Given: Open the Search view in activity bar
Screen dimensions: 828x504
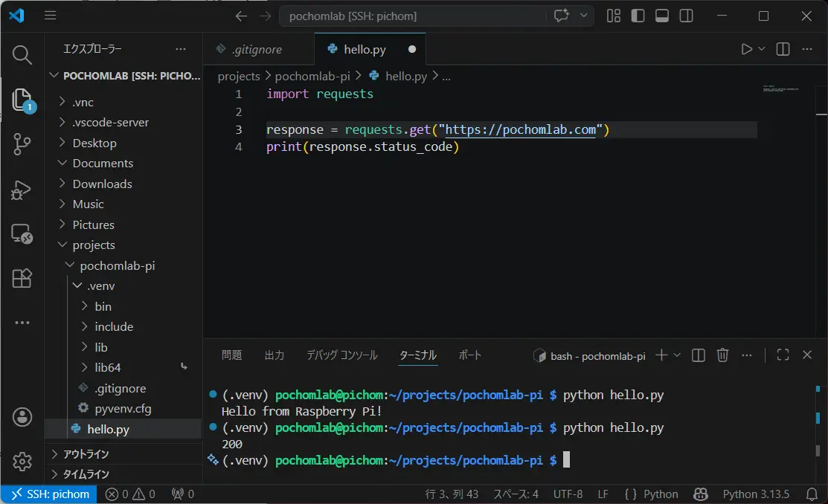Looking at the screenshot, I should [x=22, y=54].
